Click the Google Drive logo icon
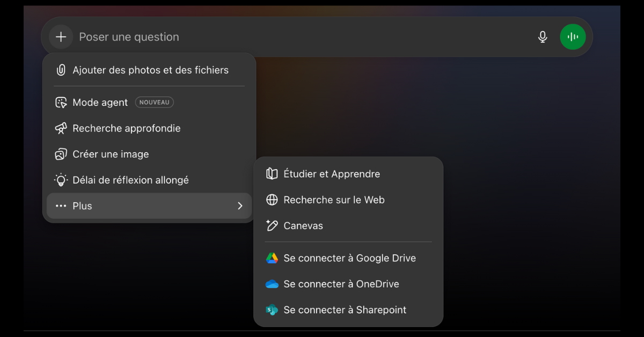This screenshot has height=337, width=644. 272,258
